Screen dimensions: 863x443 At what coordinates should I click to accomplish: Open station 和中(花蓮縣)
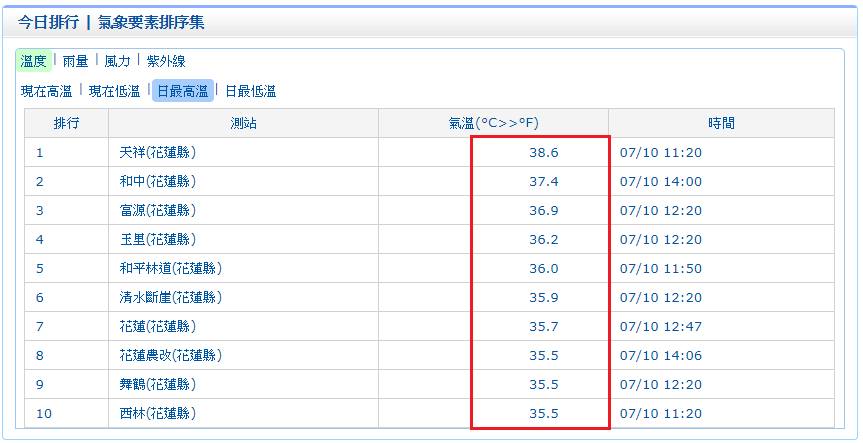coord(157,182)
